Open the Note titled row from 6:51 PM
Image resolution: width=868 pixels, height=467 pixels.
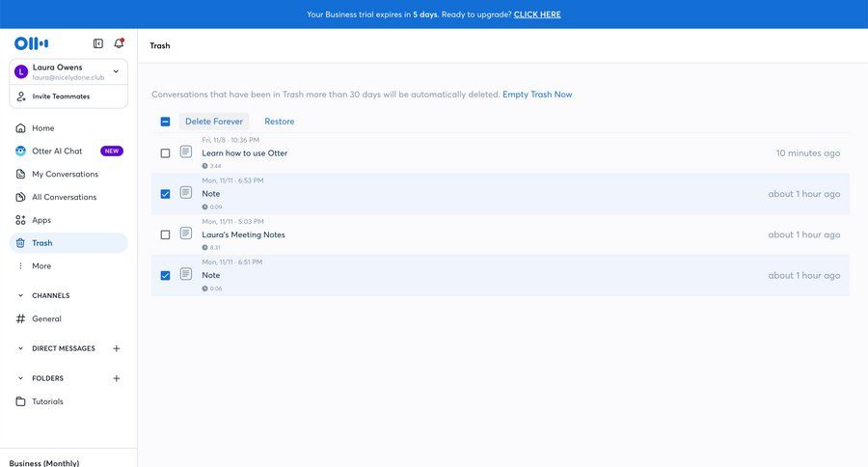click(x=501, y=275)
